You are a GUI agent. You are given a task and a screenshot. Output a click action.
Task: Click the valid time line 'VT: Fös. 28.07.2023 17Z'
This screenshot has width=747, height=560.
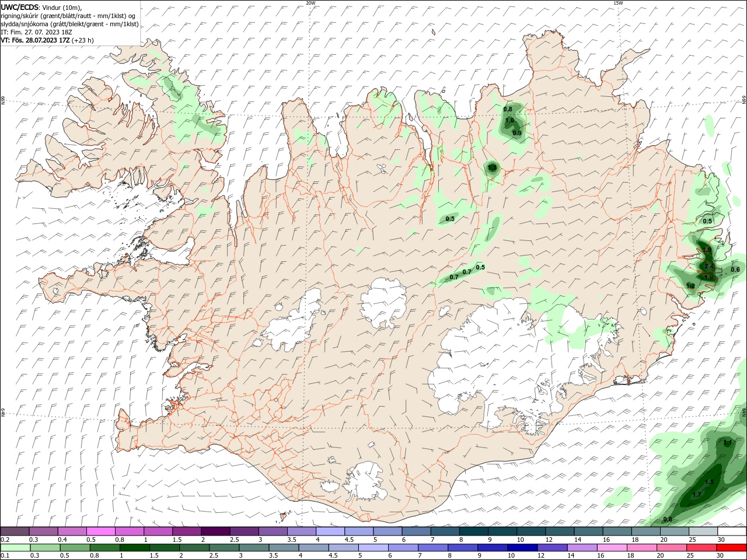[x=36, y=40]
